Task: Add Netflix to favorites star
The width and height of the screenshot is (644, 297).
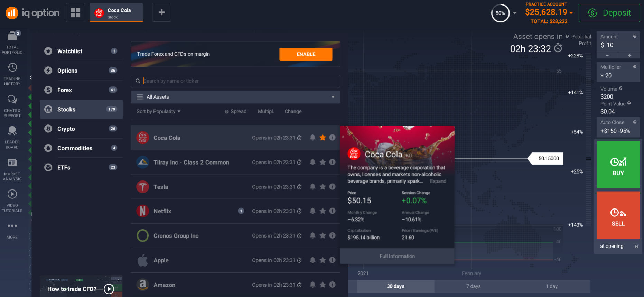Action: pos(323,211)
